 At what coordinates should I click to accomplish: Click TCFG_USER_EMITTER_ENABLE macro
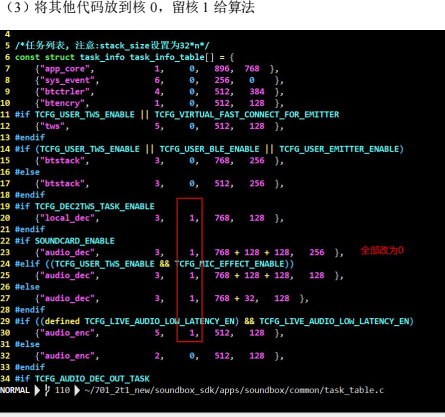(339, 149)
